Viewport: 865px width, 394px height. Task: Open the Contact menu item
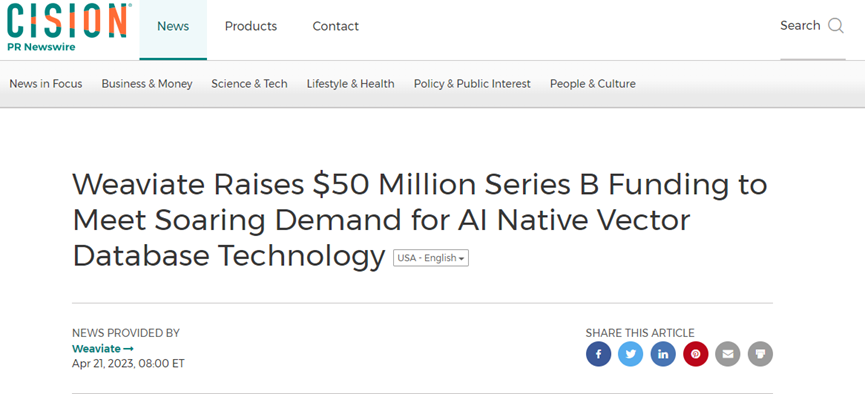(x=335, y=26)
